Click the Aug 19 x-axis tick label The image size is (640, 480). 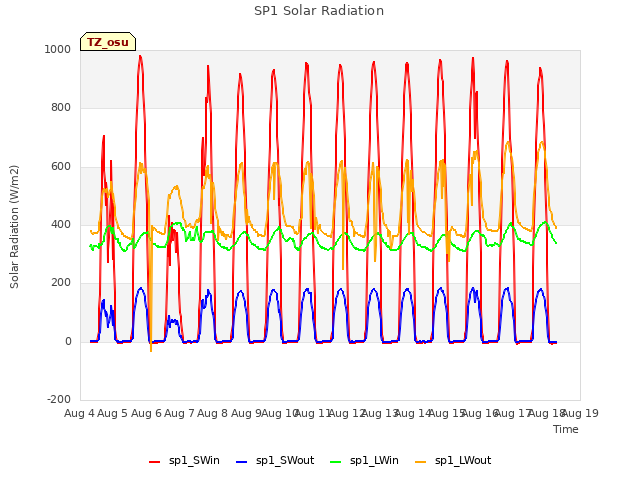coord(580,413)
